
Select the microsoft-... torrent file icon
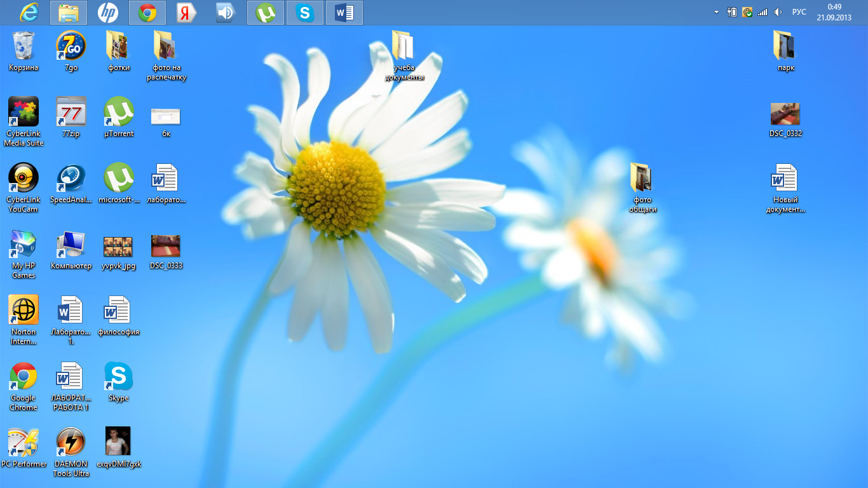(119, 184)
